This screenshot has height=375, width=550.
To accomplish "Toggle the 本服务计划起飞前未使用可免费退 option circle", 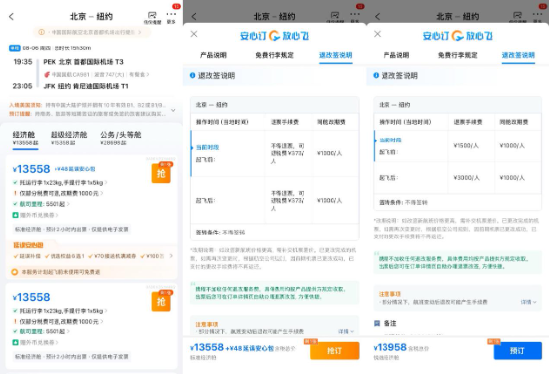I will pyautogui.click(x=15, y=272).
